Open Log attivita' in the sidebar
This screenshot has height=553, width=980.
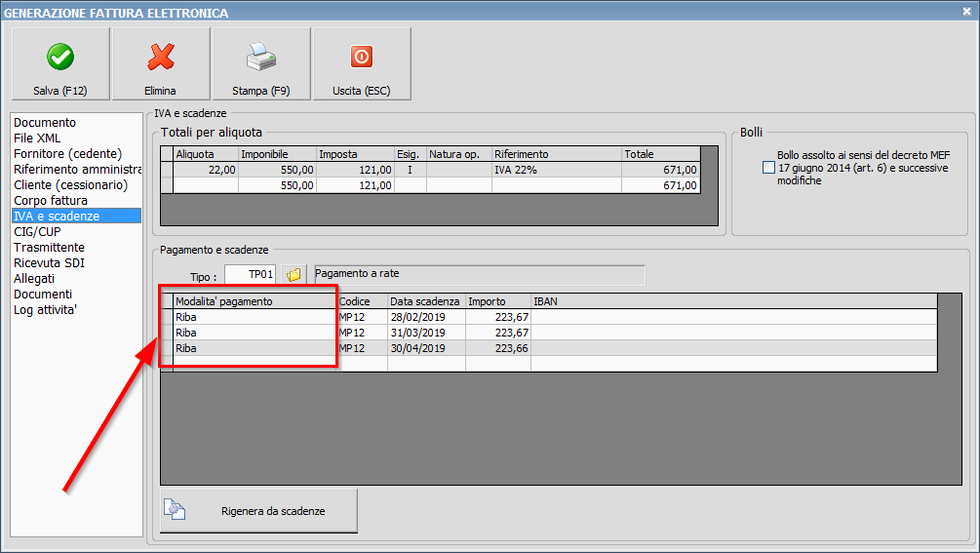[45, 310]
